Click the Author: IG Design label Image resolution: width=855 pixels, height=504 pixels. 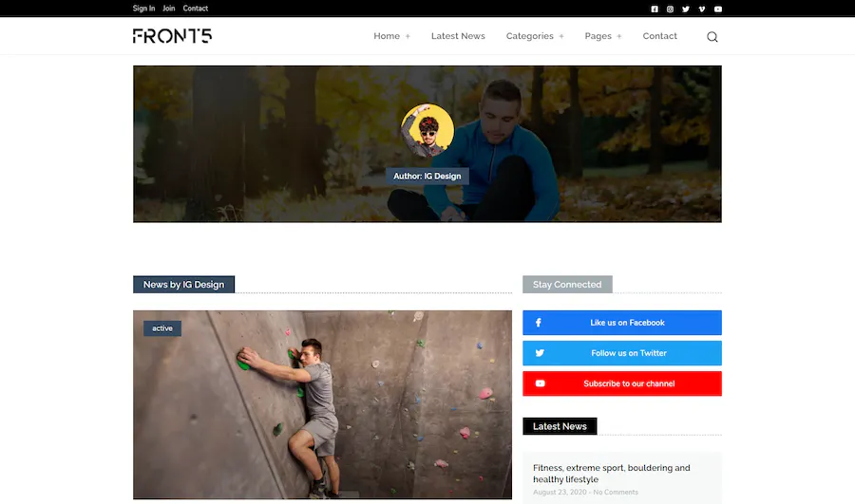tap(427, 176)
